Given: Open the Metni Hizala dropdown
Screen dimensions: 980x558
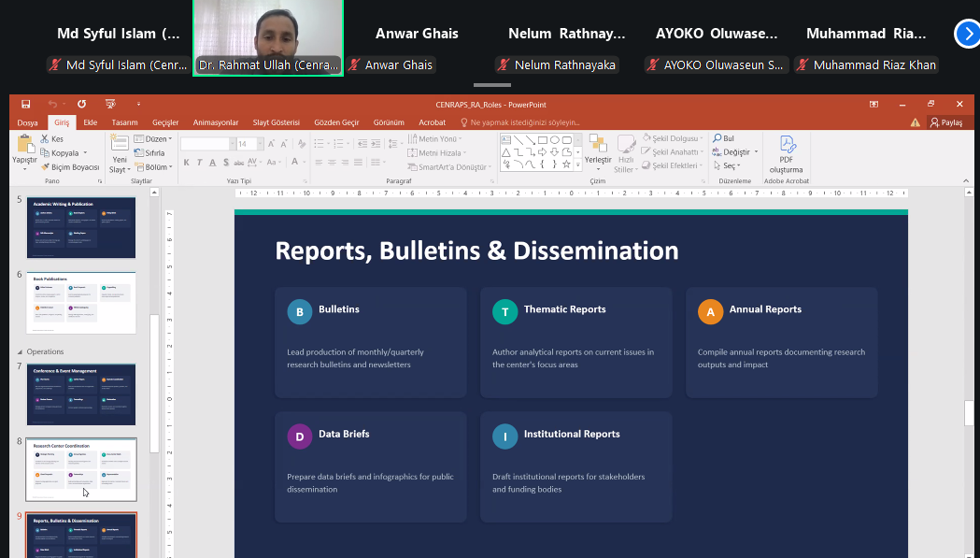Looking at the screenshot, I should [437, 152].
